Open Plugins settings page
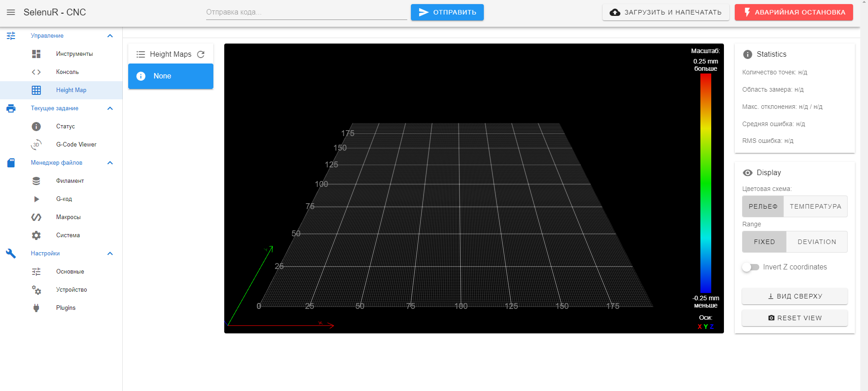868x391 pixels. coord(61,308)
